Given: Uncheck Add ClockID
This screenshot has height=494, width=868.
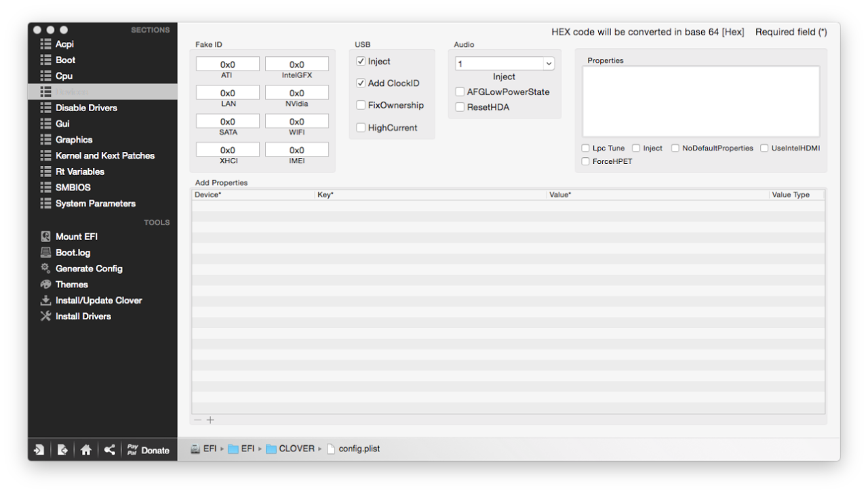Looking at the screenshot, I should 361,83.
